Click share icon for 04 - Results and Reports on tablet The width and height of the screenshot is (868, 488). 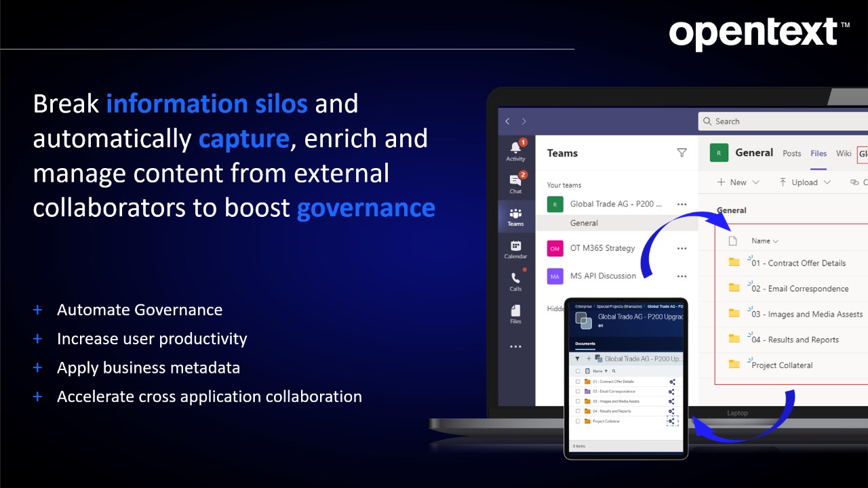[x=672, y=411]
